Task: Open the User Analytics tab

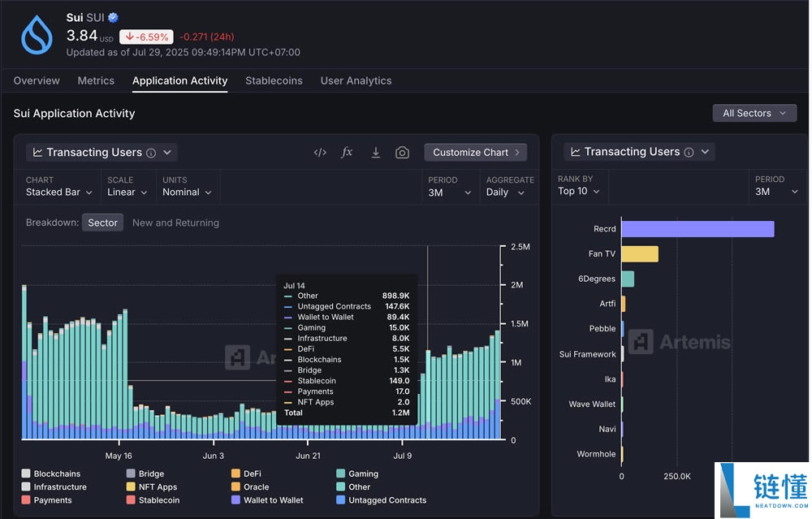Action: coord(356,80)
